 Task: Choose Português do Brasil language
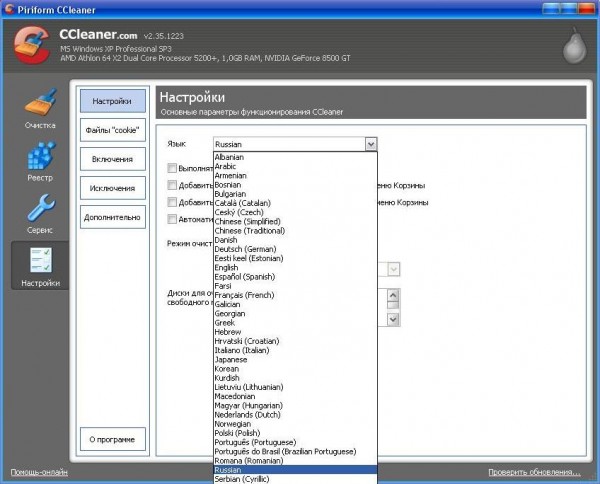point(295,451)
